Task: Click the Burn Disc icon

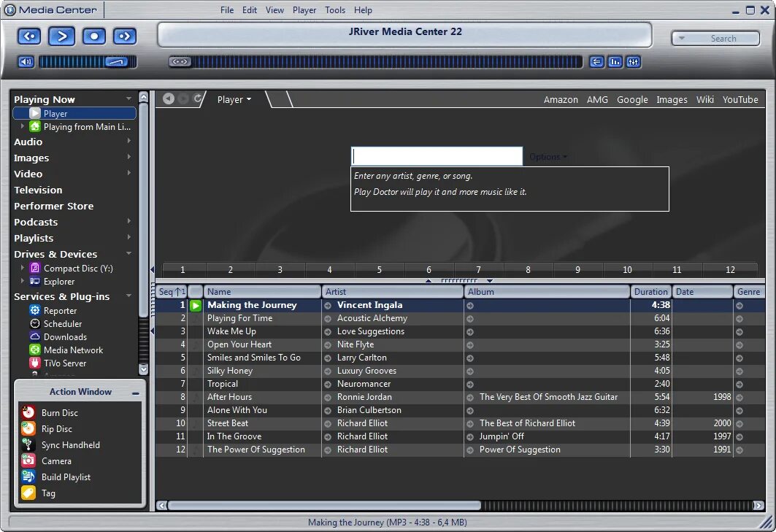Action: [x=28, y=412]
